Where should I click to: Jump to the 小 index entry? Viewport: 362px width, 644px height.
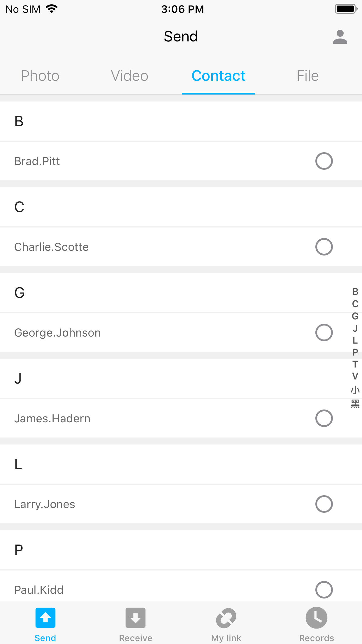355,390
